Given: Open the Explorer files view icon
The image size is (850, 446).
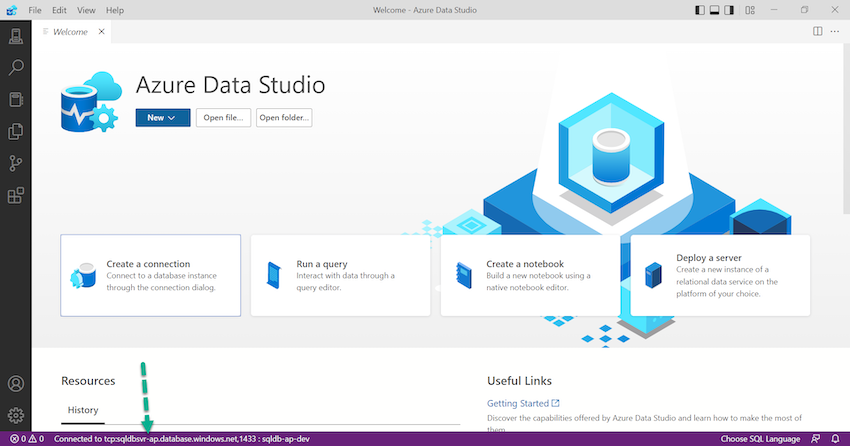Looking at the screenshot, I should 16,132.
